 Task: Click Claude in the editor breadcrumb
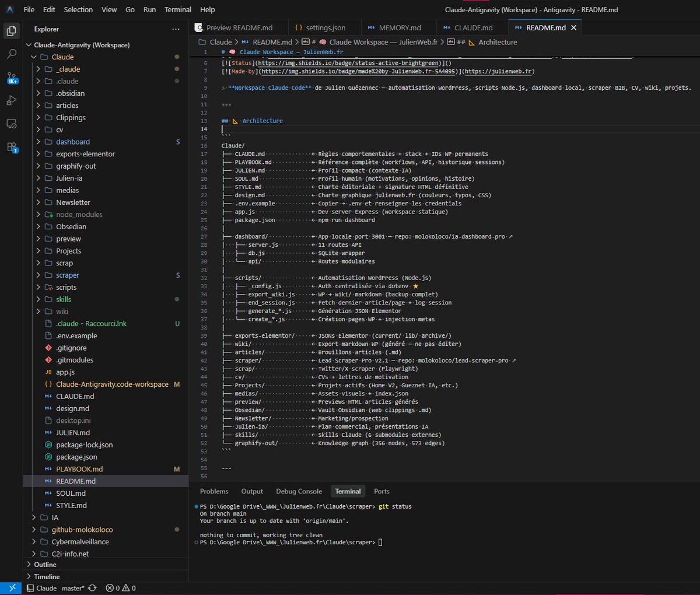tap(220, 42)
